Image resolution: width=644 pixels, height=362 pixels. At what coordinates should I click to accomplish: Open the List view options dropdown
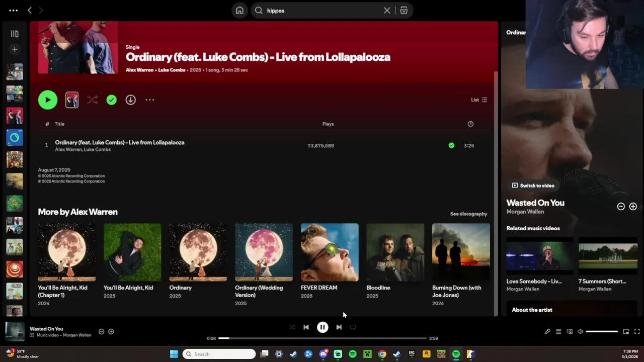tap(479, 100)
